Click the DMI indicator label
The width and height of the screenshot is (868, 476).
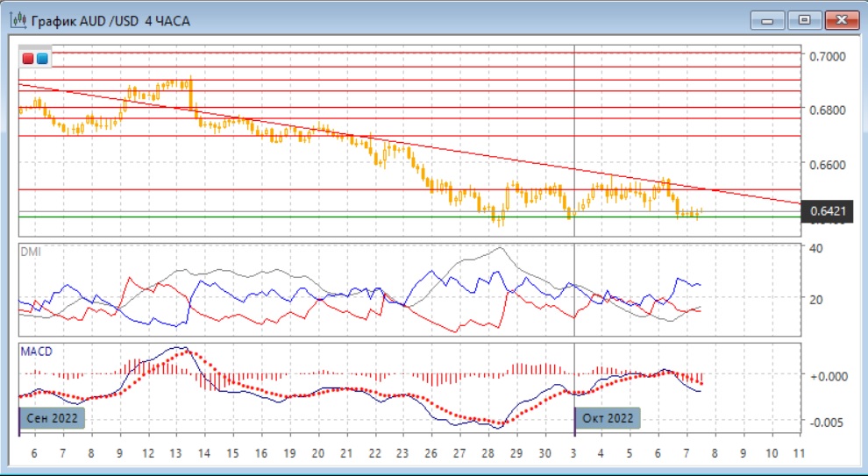(30, 252)
